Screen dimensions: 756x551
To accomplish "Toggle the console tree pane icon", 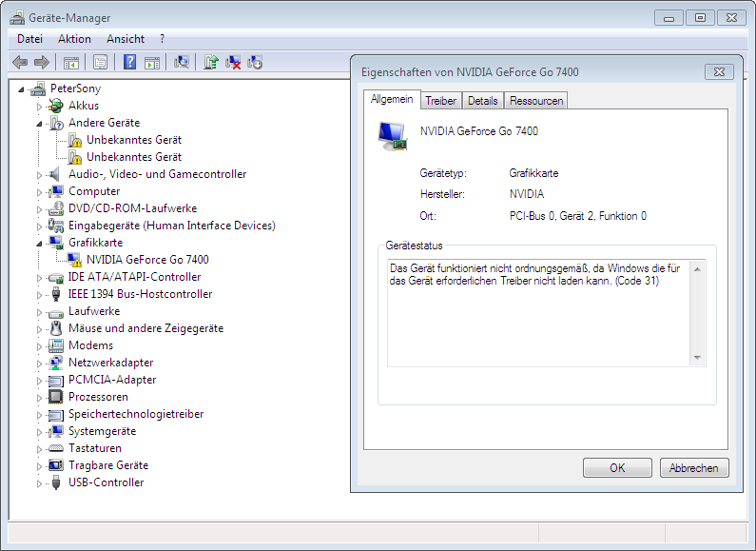I will (x=71, y=62).
